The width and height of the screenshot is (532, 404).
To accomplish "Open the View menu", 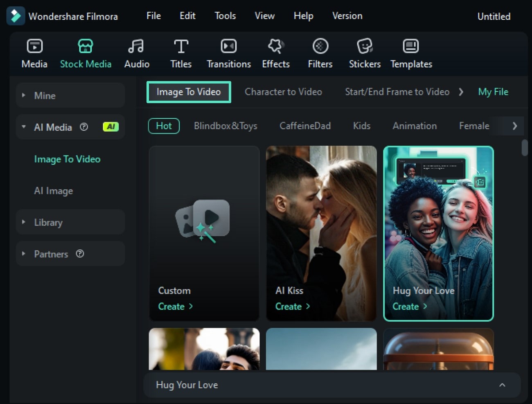I will point(264,16).
